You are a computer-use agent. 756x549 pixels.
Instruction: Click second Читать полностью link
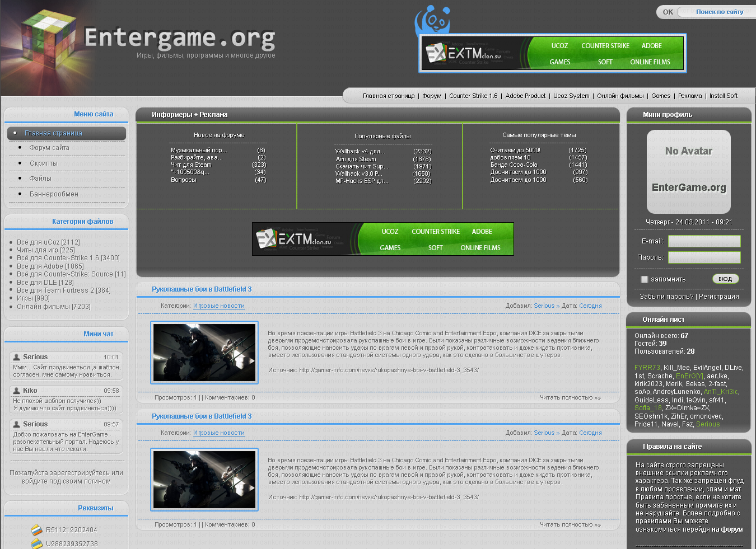click(x=570, y=524)
